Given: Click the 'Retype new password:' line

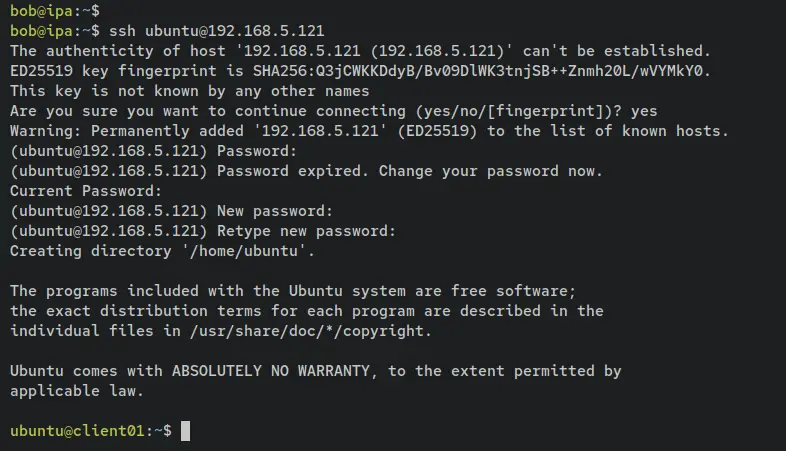Looking at the screenshot, I should tap(203, 232).
